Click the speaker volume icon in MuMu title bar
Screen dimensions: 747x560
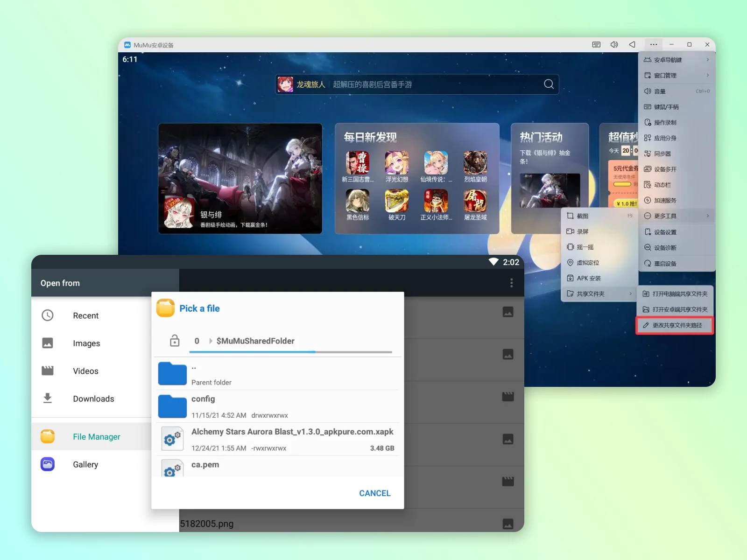coord(614,45)
